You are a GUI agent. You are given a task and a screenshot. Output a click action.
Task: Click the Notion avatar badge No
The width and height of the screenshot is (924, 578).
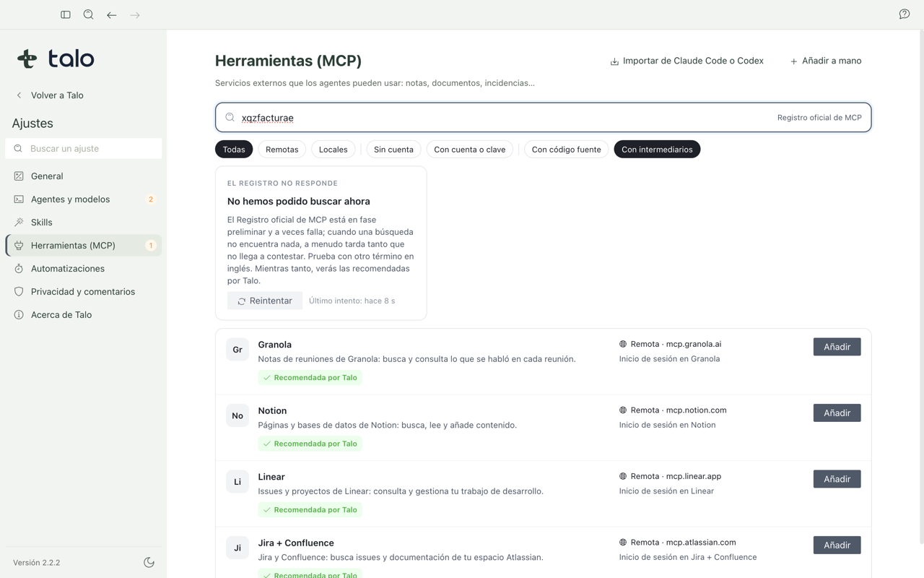click(x=237, y=415)
